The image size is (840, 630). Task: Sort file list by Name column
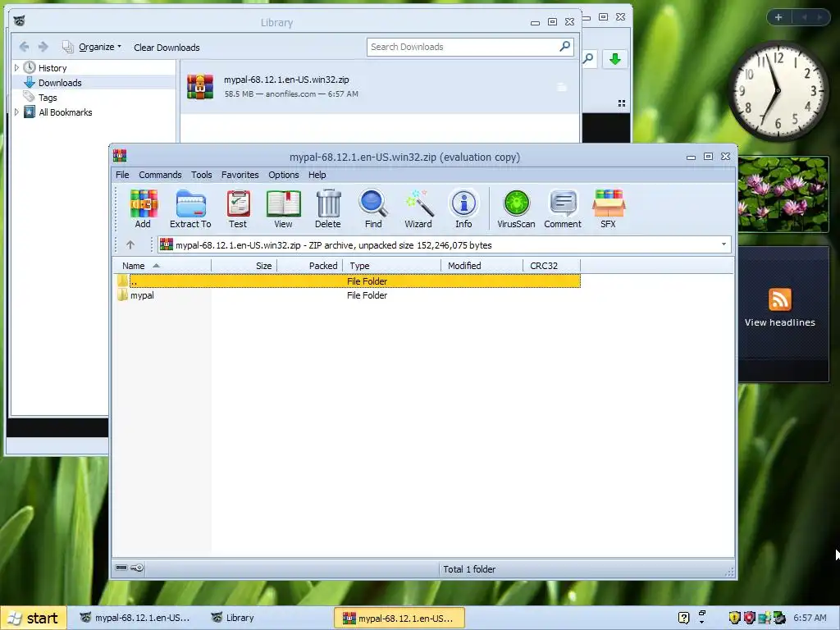click(163, 266)
